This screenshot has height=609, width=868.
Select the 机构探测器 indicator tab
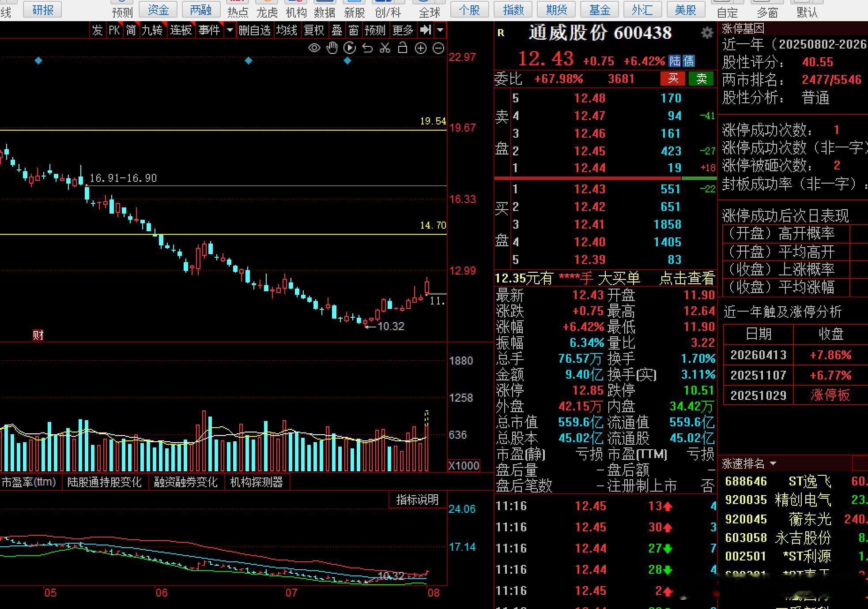tap(257, 482)
